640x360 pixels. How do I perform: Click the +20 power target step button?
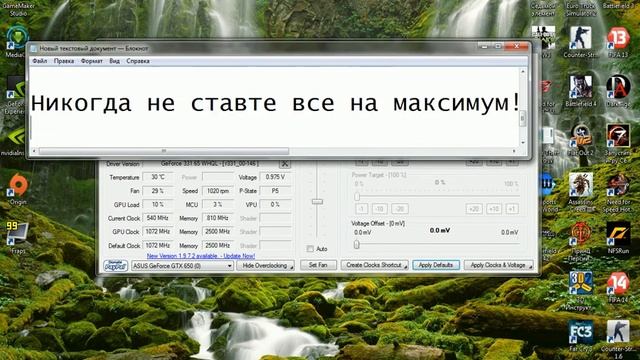point(473,209)
